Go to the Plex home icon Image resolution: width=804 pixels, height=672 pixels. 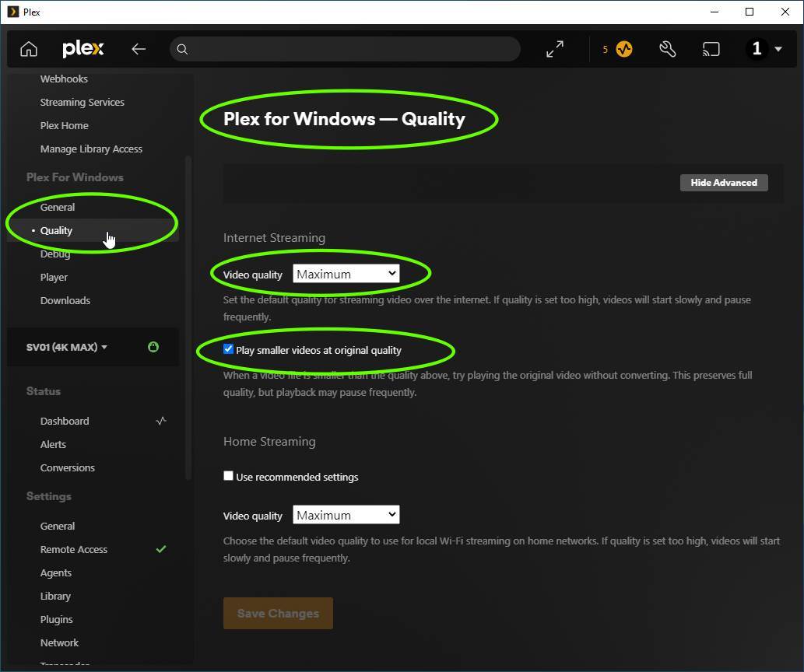[x=29, y=49]
